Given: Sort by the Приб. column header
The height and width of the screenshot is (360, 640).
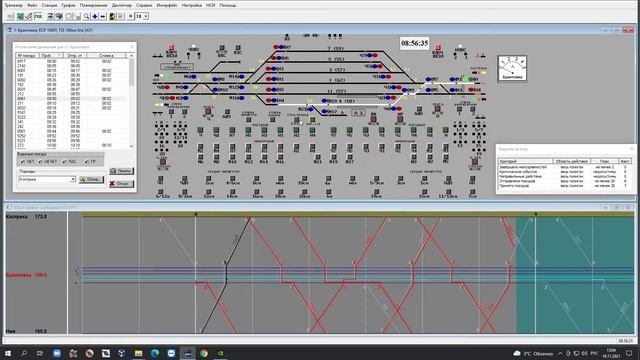Looking at the screenshot, I should pos(51,56).
